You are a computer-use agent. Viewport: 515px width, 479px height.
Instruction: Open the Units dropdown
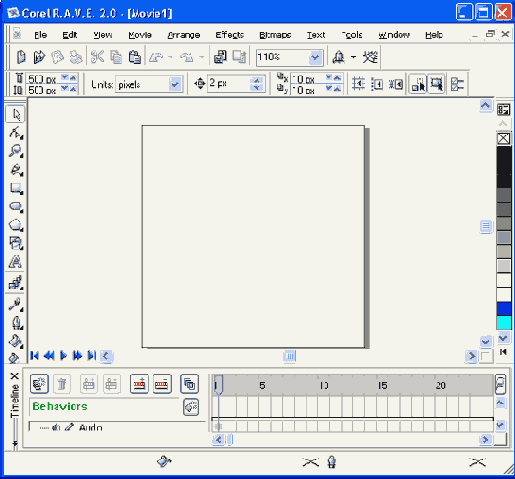point(175,84)
